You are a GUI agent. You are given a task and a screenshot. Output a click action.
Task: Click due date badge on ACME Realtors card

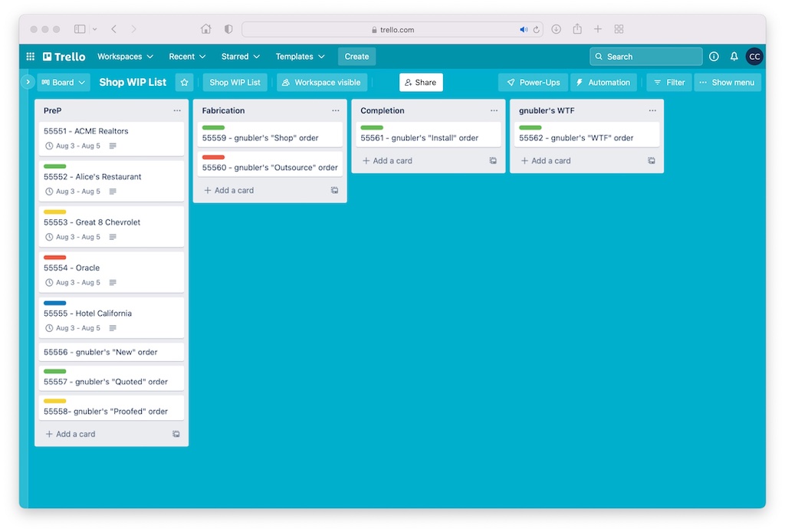point(73,146)
